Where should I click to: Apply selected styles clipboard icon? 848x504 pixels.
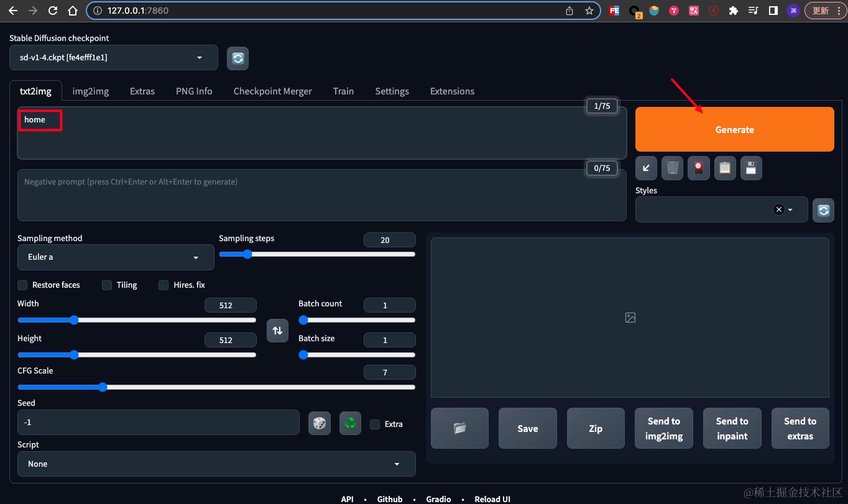click(x=724, y=168)
